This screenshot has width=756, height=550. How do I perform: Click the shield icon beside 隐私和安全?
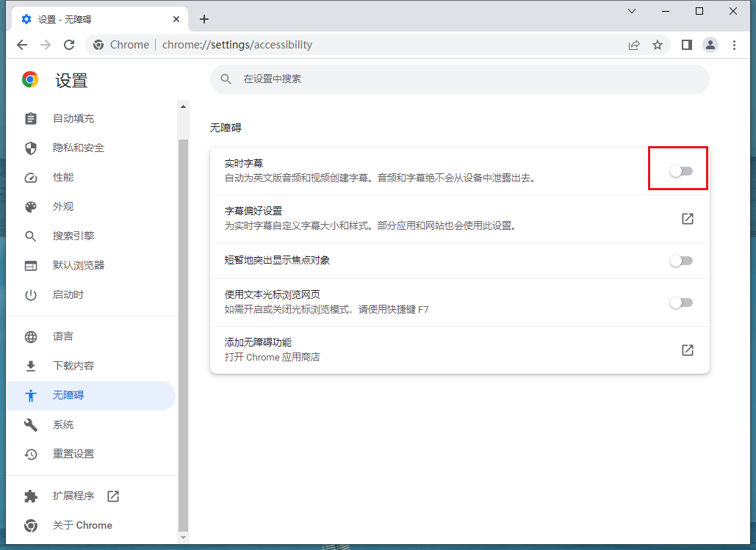pos(31,148)
